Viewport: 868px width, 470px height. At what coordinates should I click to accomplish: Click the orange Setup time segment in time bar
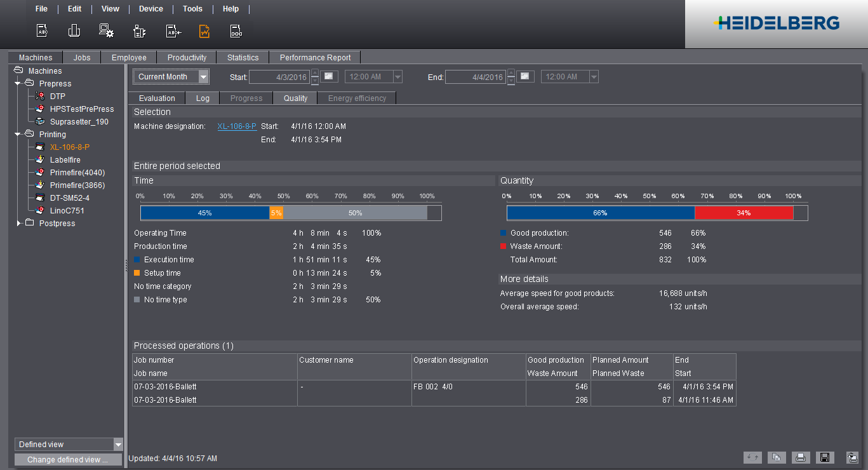276,213
